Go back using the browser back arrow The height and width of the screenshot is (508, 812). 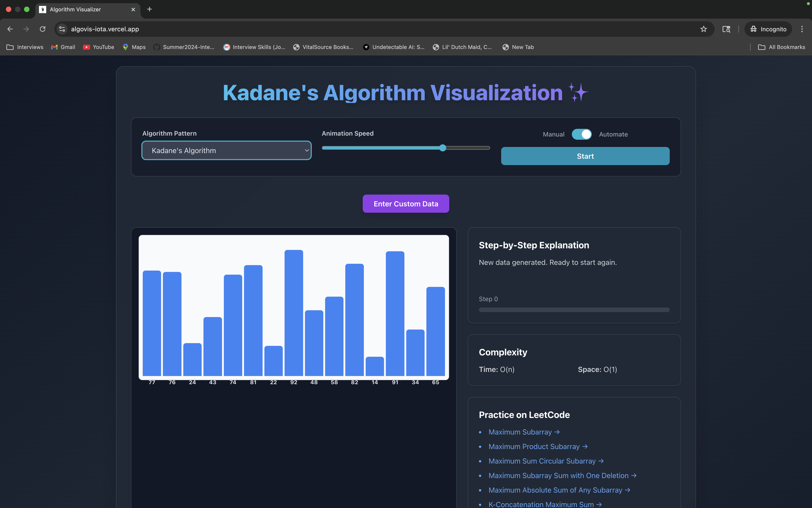coord(10,29)
